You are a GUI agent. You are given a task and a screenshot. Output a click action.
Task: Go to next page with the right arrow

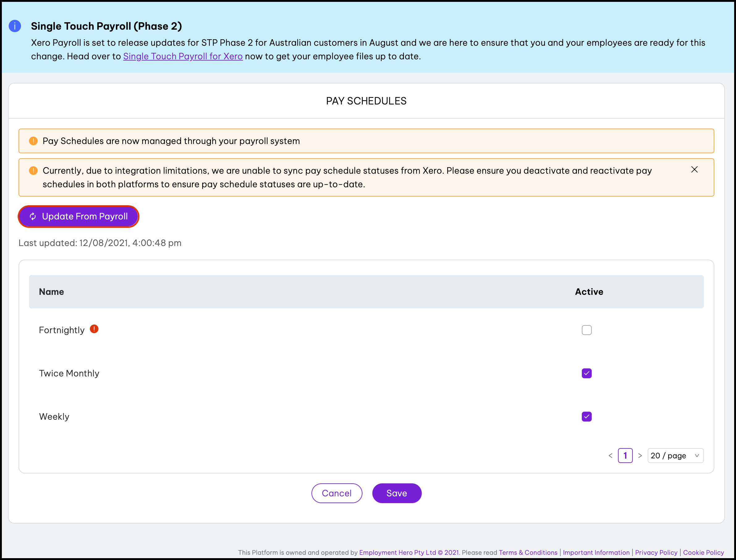click(640, 456)
